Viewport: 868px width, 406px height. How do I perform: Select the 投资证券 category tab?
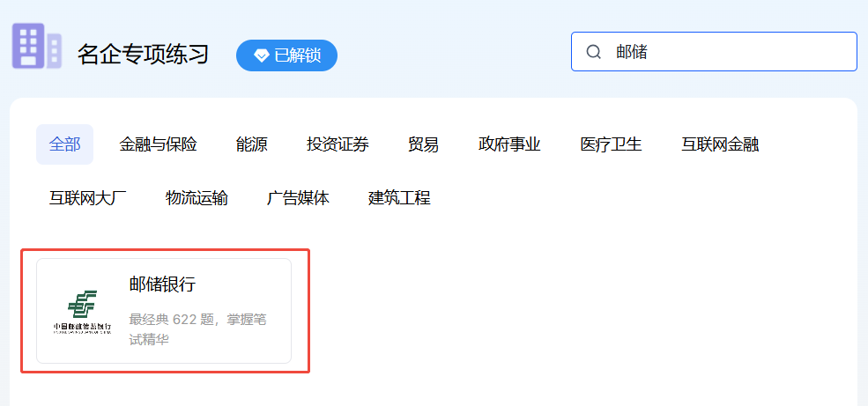[338, 145]
